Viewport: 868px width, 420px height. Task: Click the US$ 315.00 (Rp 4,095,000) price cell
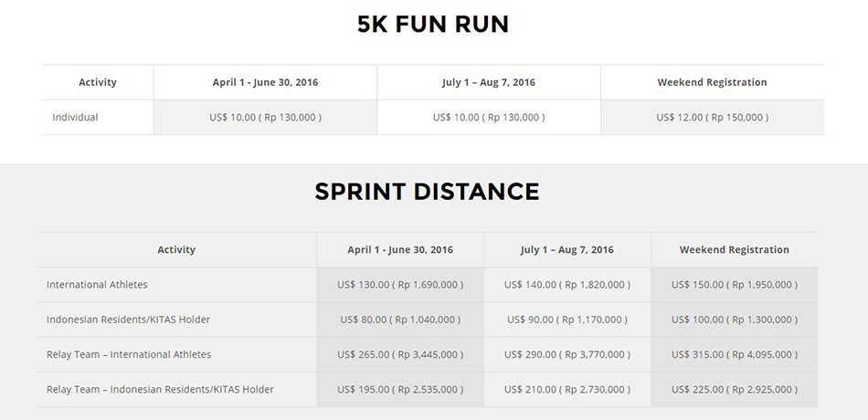point(734,354)
